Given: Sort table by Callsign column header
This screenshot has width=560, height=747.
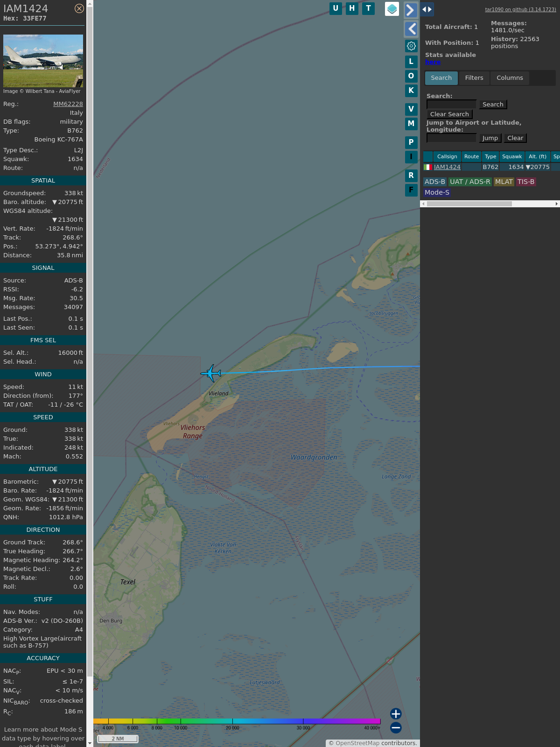Looking at the screenshot, I should coord(447,157).
